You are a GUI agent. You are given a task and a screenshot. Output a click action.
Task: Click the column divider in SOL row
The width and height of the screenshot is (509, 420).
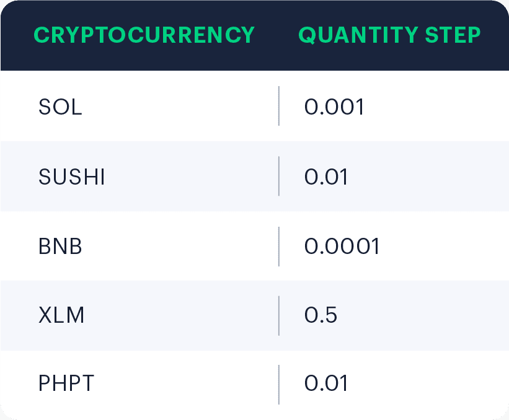(279, 106)
